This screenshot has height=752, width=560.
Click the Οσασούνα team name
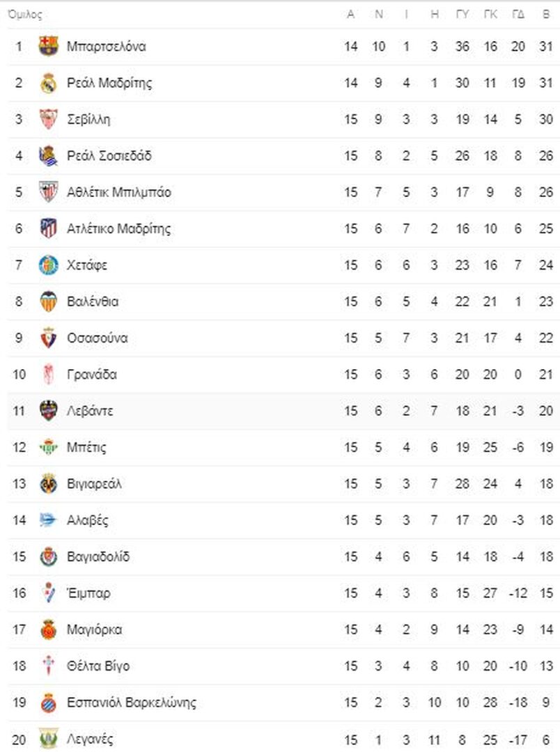click(98, 338)
